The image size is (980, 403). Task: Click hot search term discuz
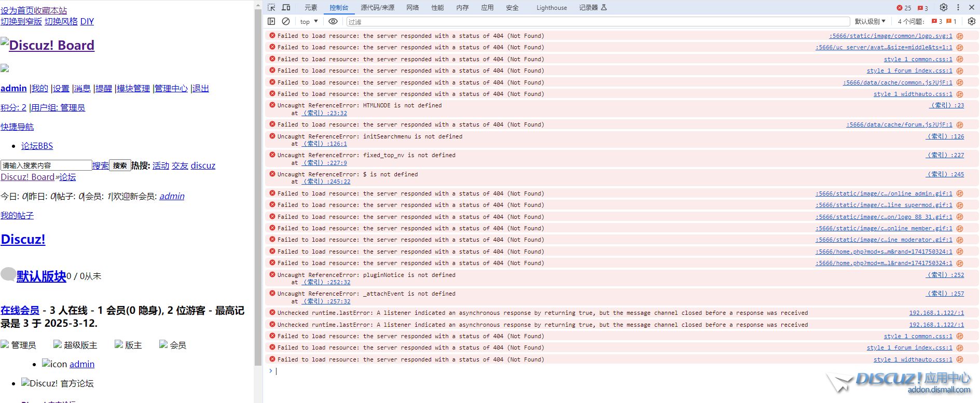[203, 165]
